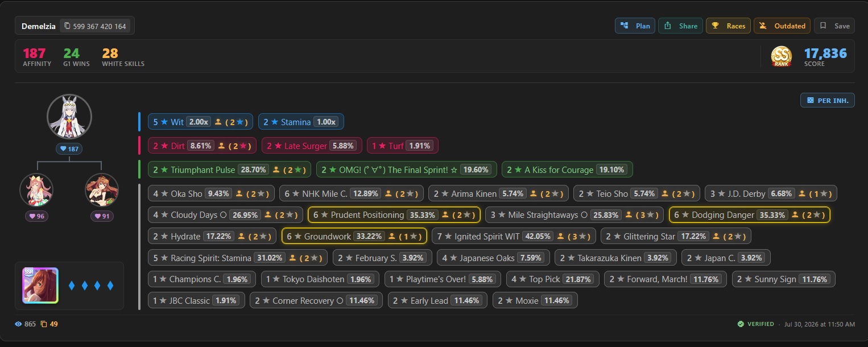Click the Sunny Sign chip

783,279
